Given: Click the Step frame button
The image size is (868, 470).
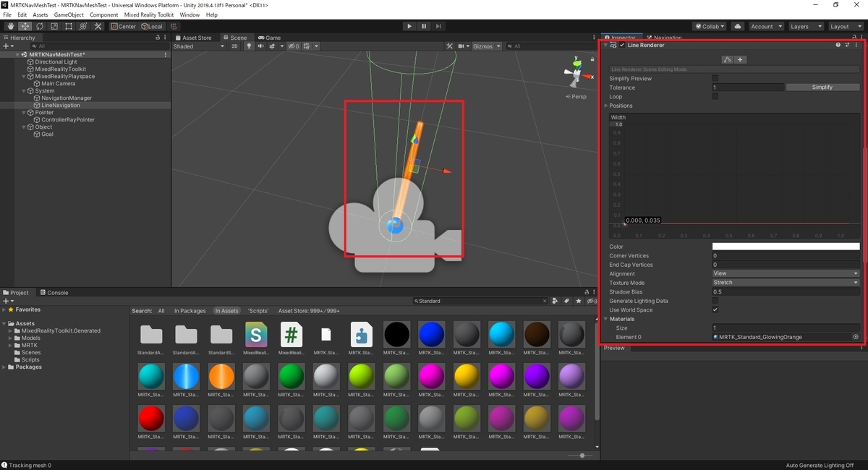Looking at the screenshot, I should (438, 26).
